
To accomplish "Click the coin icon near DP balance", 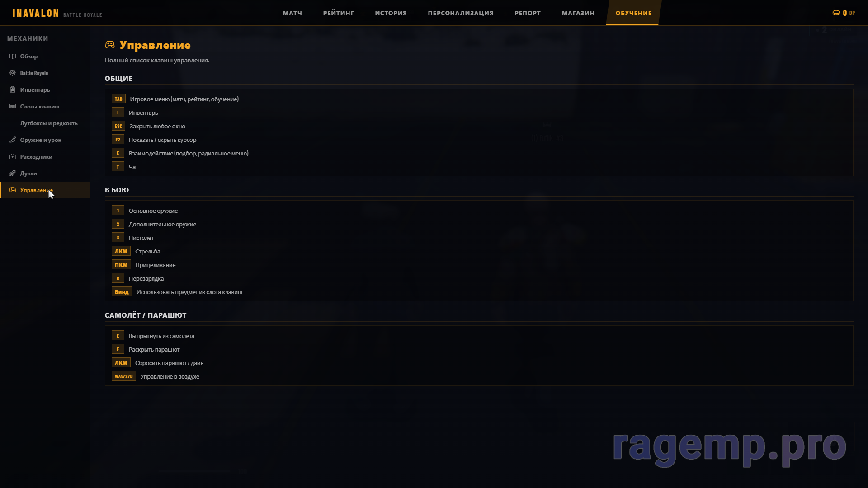I will [836, 13].
